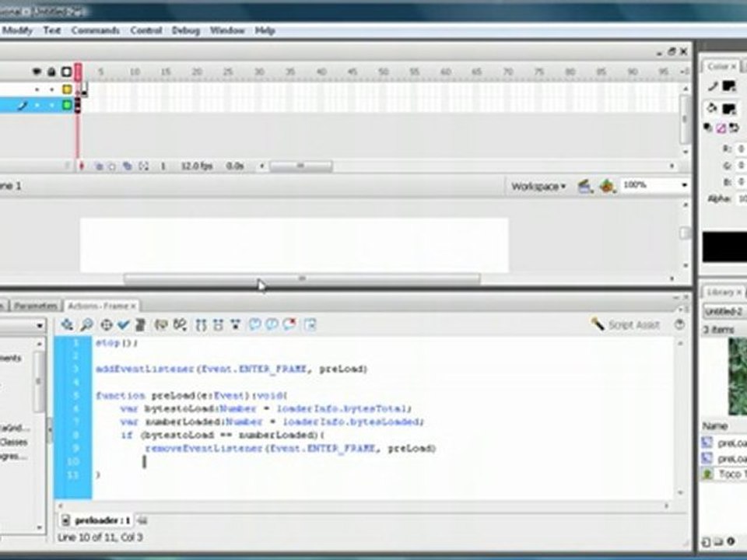Click the Expand all icon
747x560 pixels.
pyautogui.click(x=235, y=325)
